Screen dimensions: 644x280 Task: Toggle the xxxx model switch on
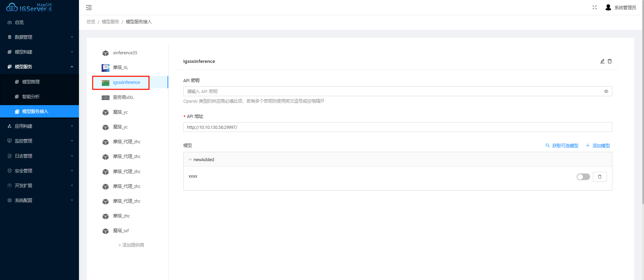pyautogui.click(x=583, y=177)
